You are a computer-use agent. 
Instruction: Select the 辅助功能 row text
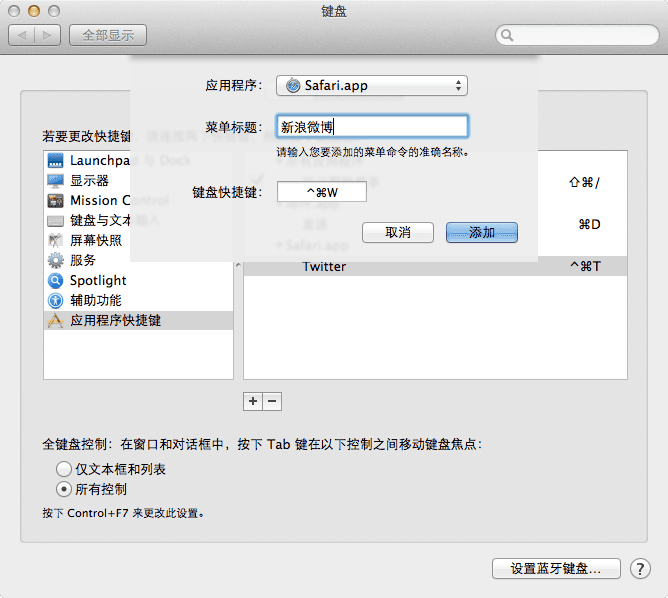[96, 300]
